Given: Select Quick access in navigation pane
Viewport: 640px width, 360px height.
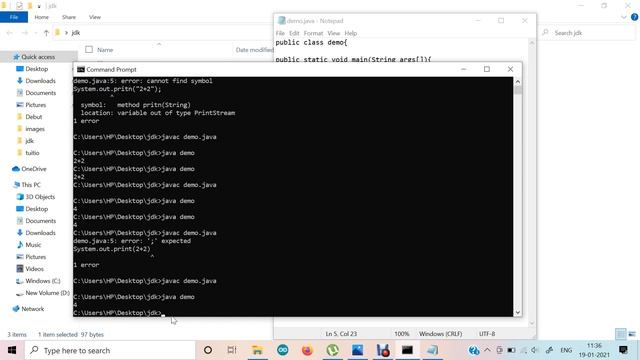Looking at the screenshot, I should 38,57.
